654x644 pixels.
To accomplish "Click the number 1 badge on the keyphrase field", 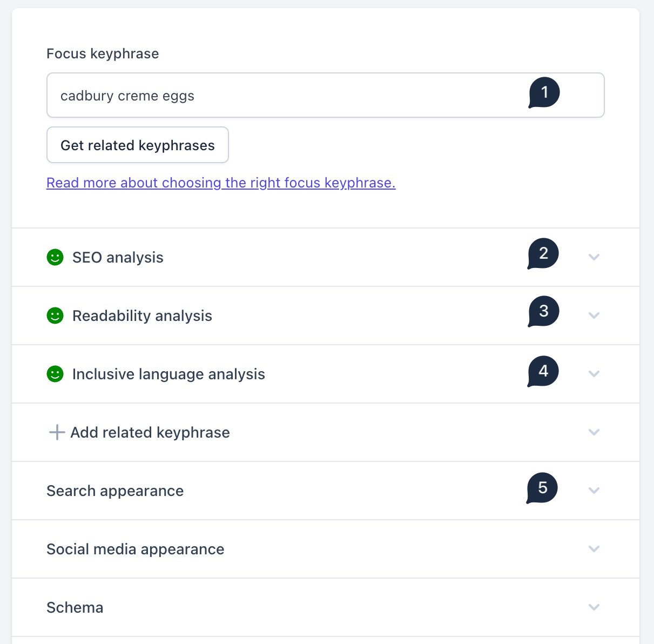I will [x=544, y=92].
